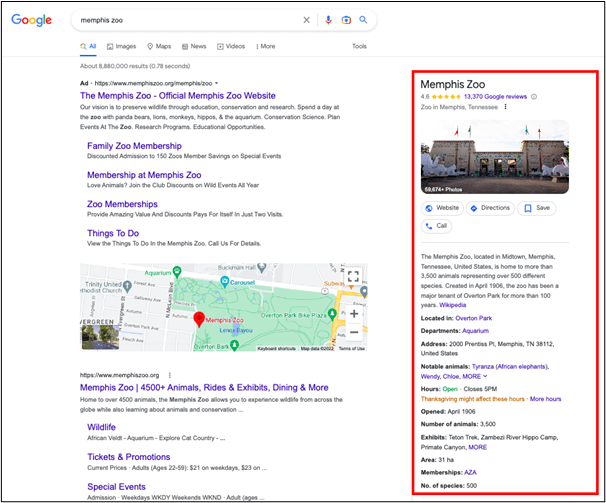The height and width of the screenshot is (503, 606).
Task: Open the More search options menu
Action: click(265, 46)
